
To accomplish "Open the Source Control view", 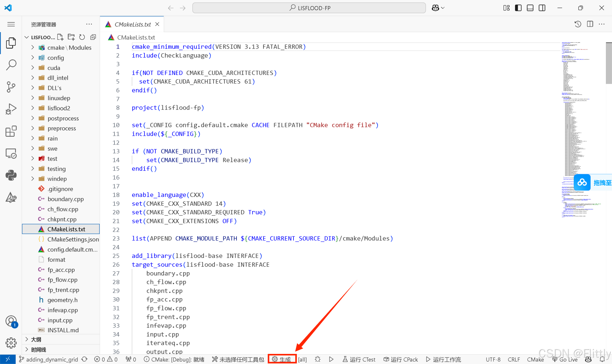I will tap(11, 87).
